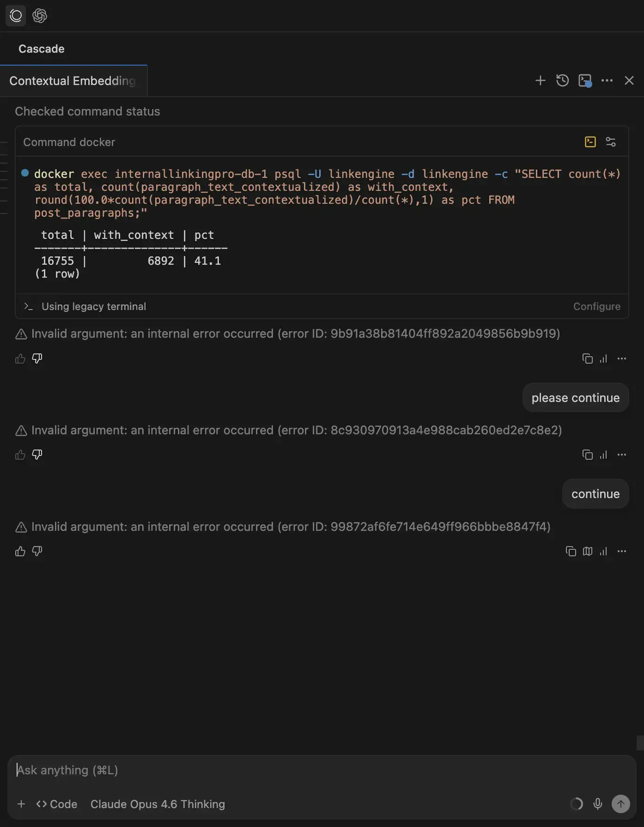Screen dimensions: 644x827
Task: Close the Cascade panel
Action: pyautogui.click(x=629, y=80)
